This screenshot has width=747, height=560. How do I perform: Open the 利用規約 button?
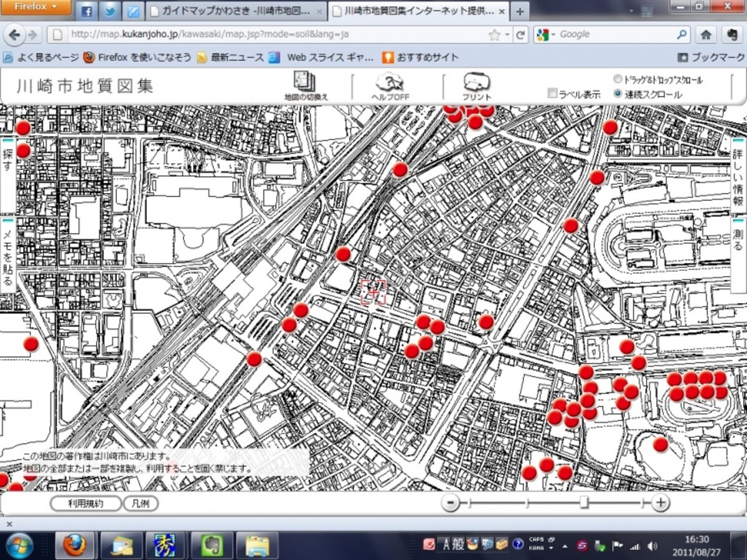pos(85,503)
